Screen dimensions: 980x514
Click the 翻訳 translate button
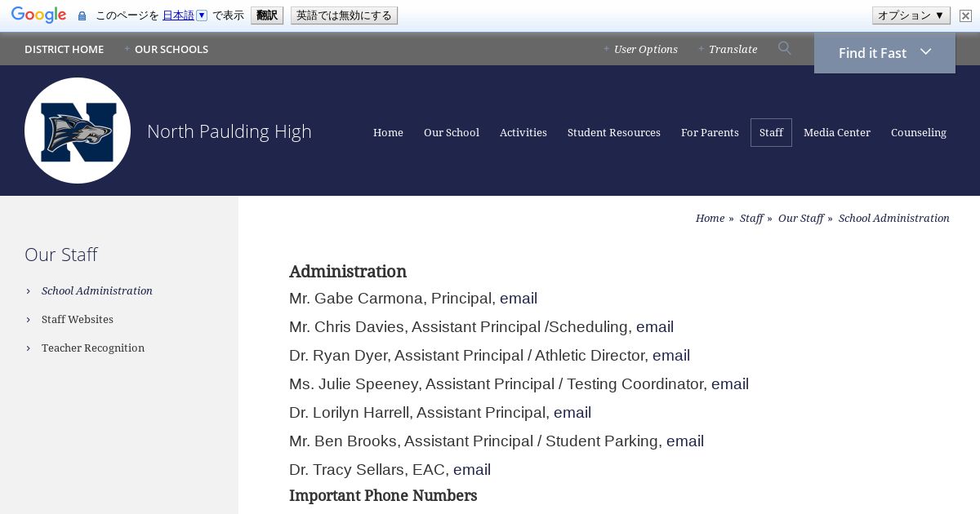click(x=267, y=16)
